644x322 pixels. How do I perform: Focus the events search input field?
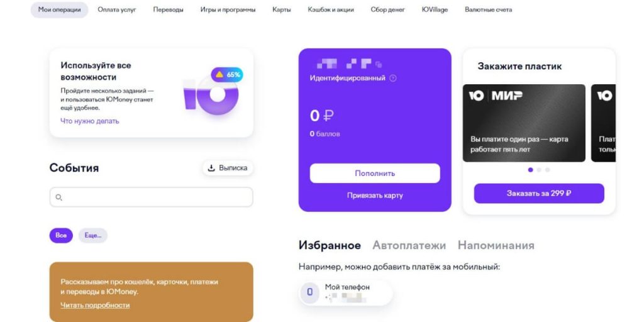(x=151, y=197)
